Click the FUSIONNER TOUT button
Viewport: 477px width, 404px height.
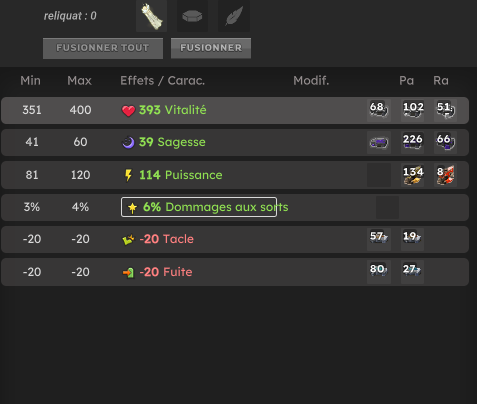tap(103, 48)
